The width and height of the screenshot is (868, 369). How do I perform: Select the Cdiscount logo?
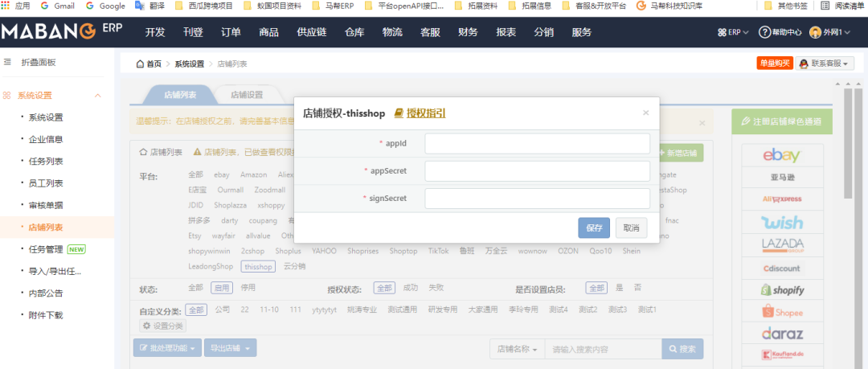coord(782,269)
